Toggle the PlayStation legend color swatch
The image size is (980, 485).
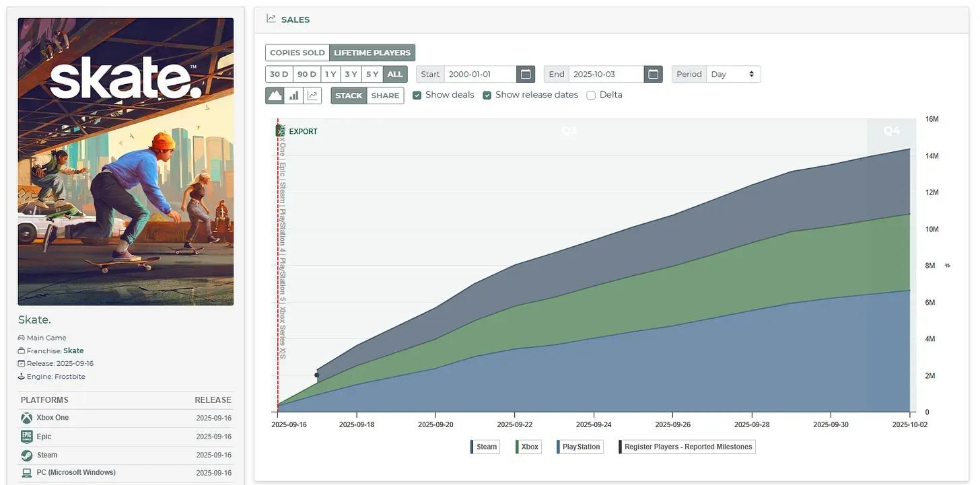point(559,447)
